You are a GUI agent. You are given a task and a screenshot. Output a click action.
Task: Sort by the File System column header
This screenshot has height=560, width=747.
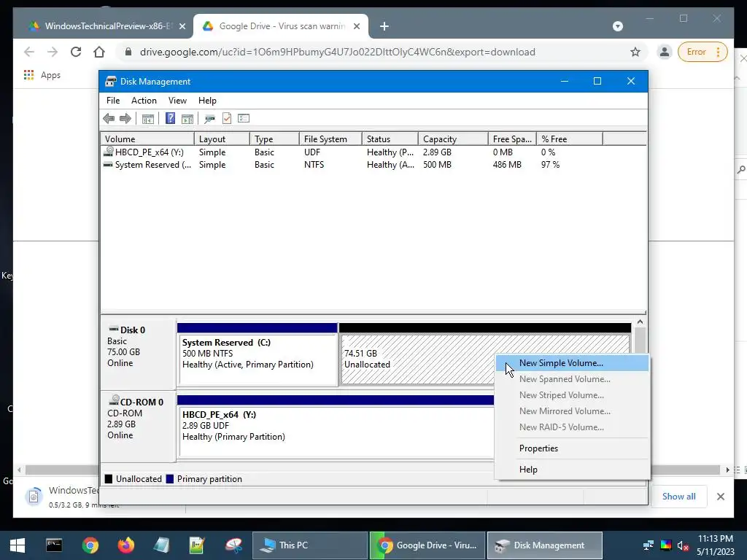[x=330, y=139]
